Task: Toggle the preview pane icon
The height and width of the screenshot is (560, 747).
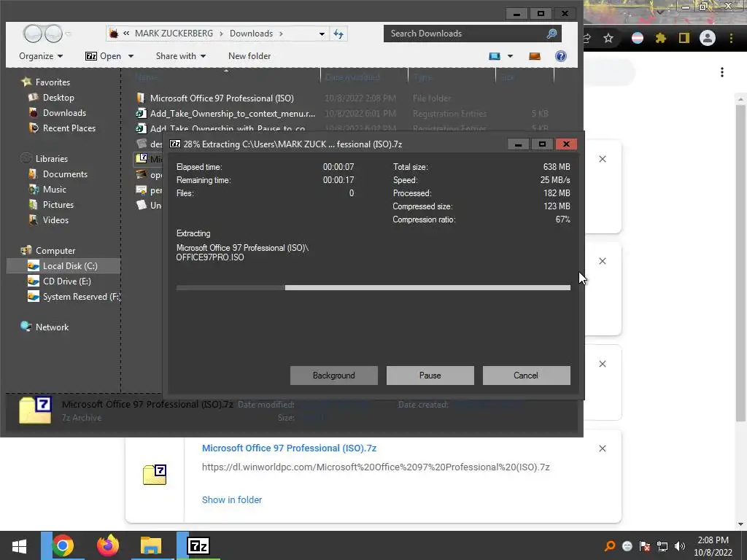Action: tap(535, 56)
